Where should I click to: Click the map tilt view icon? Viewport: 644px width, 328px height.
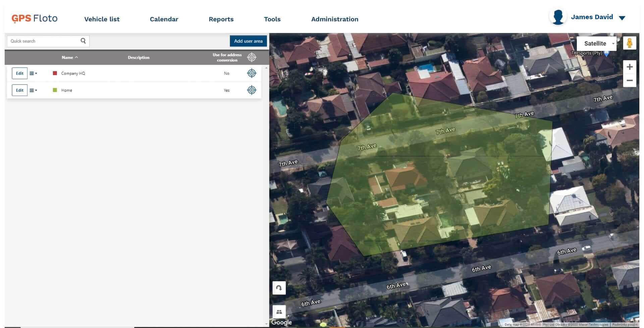click(279, 312)
